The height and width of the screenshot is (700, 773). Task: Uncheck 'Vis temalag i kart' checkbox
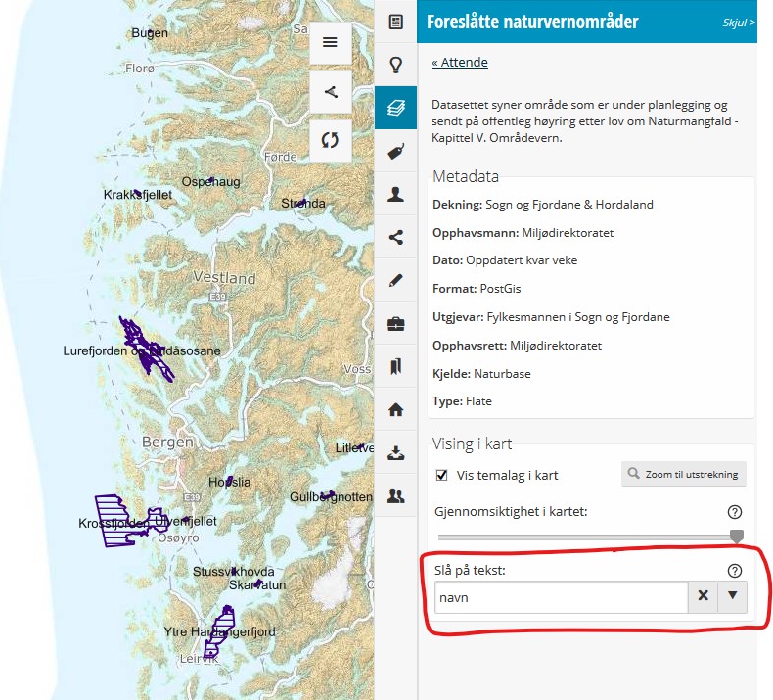pos(442,476)
